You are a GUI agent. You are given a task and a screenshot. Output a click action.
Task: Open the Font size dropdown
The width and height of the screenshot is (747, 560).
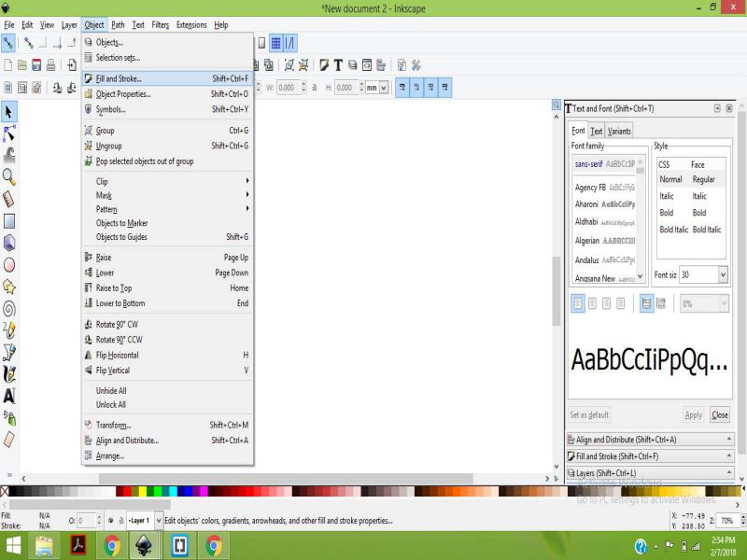pos(723,274)
